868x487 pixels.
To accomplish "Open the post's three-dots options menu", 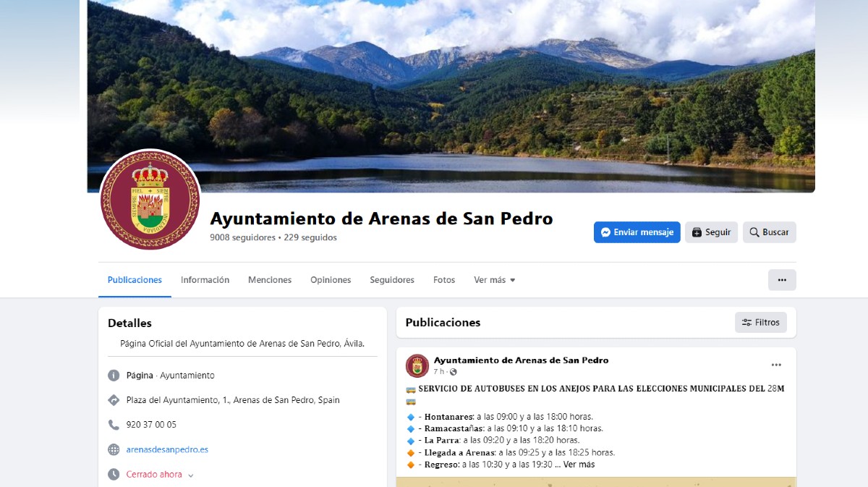I will 776,365.
